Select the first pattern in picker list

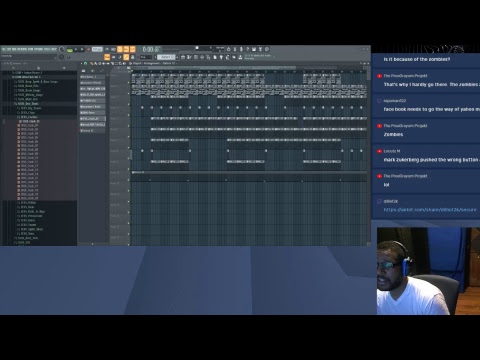tap(93, 77)
